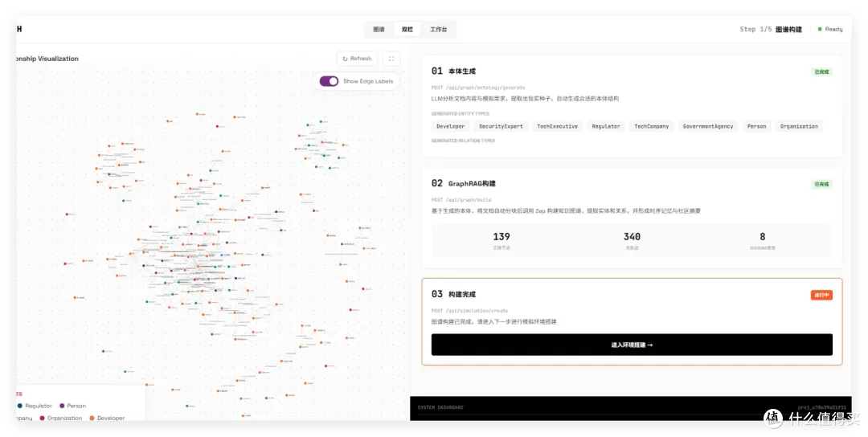Click the blue Regulator legend dot
868x437 pixels.
(x=20, y=406)
